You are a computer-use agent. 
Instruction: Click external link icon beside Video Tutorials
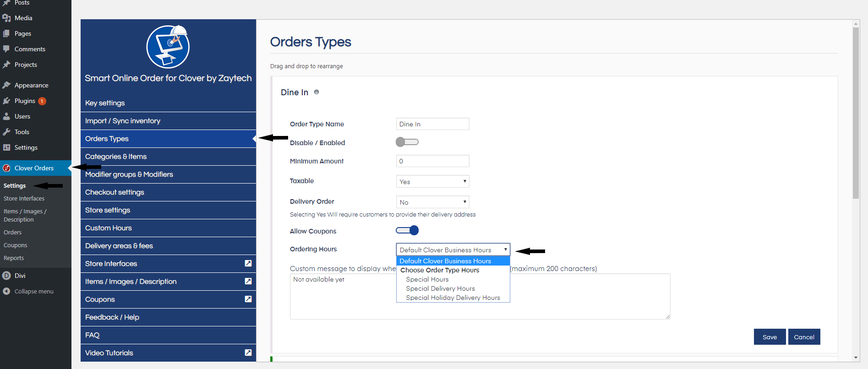(x=248, y=353)
